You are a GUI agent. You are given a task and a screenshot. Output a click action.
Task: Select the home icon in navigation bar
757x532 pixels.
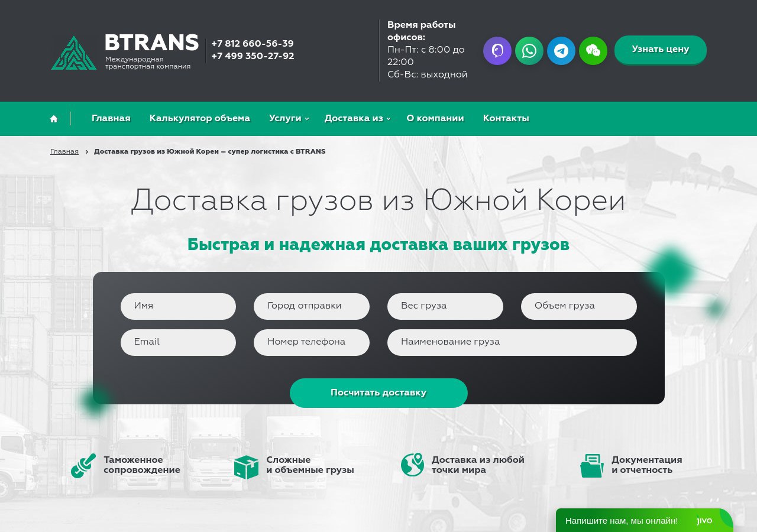[x=54, y=118]
